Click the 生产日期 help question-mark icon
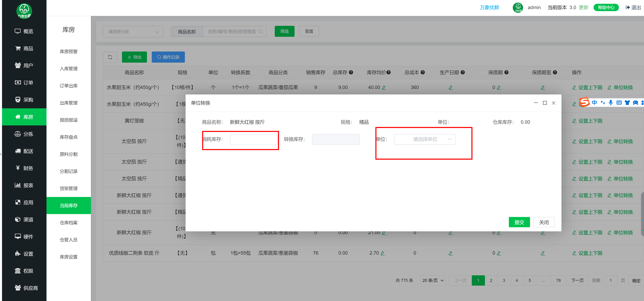Screen dimensions: 644x301 pyautogui.click(x=463, y=72)
